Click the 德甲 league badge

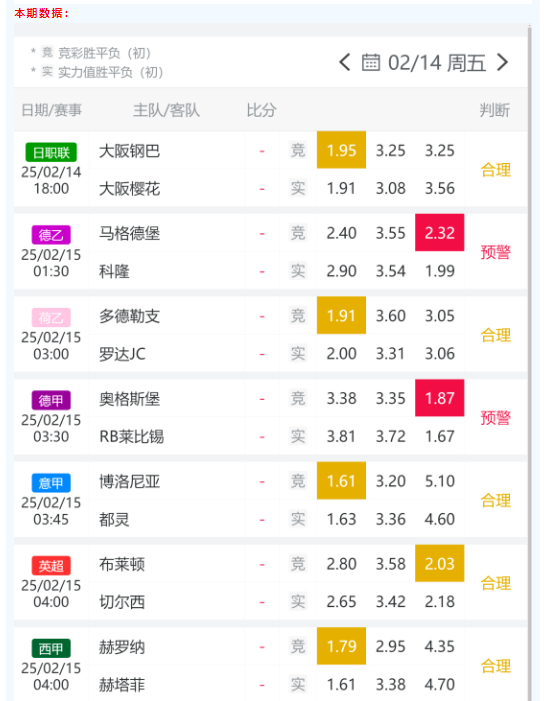(x=51, y=400)
